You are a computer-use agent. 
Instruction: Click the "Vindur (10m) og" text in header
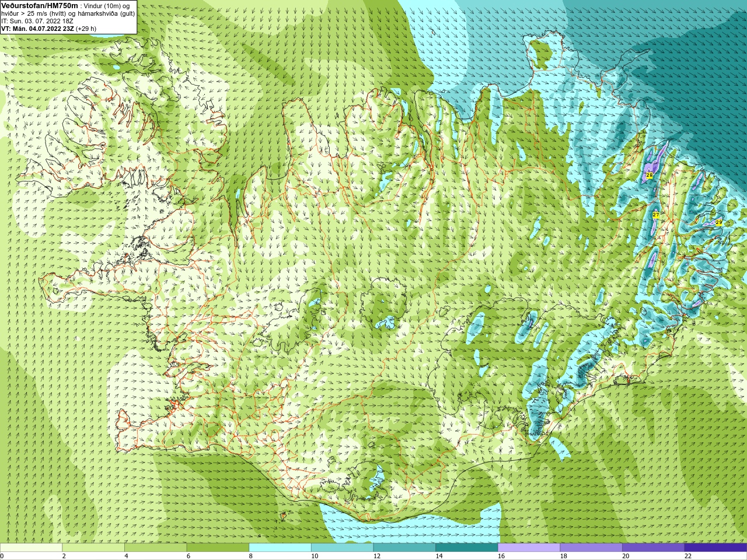point(107,6)
